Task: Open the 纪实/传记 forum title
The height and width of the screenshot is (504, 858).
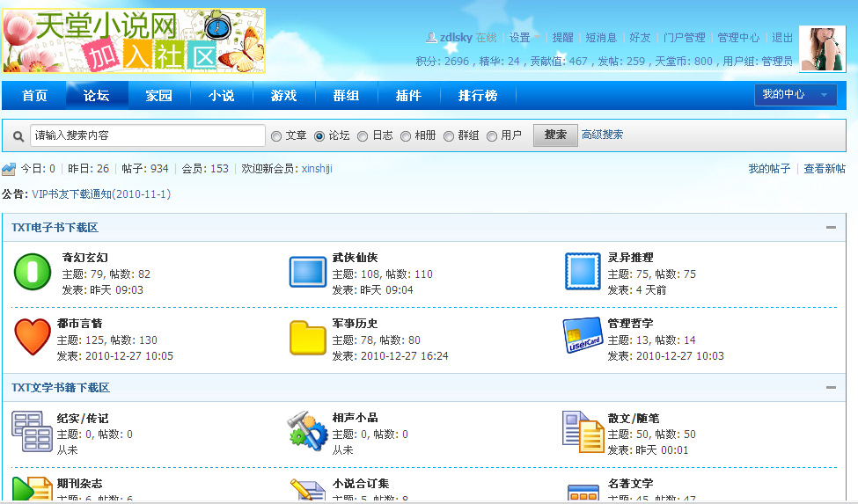Action: coord(83,418)
